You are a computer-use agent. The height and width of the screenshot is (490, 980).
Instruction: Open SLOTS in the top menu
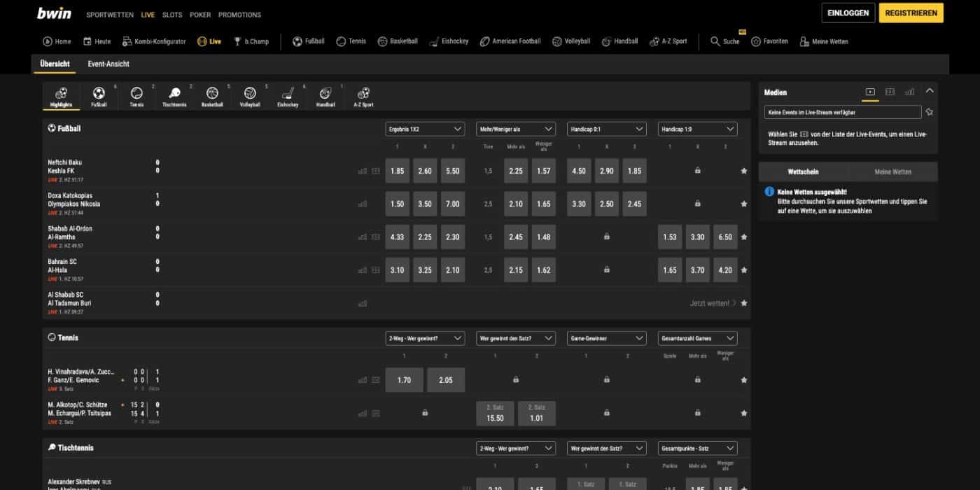point(172,15)
